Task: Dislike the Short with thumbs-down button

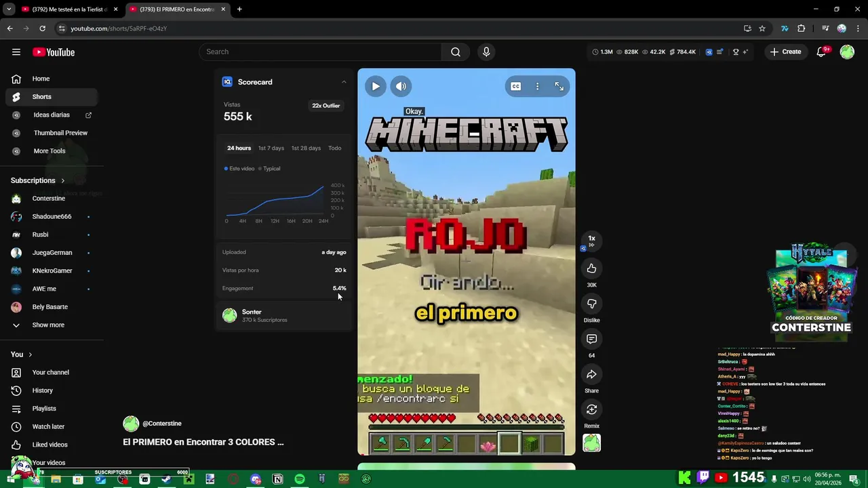Action: click(x=591, y=304)
